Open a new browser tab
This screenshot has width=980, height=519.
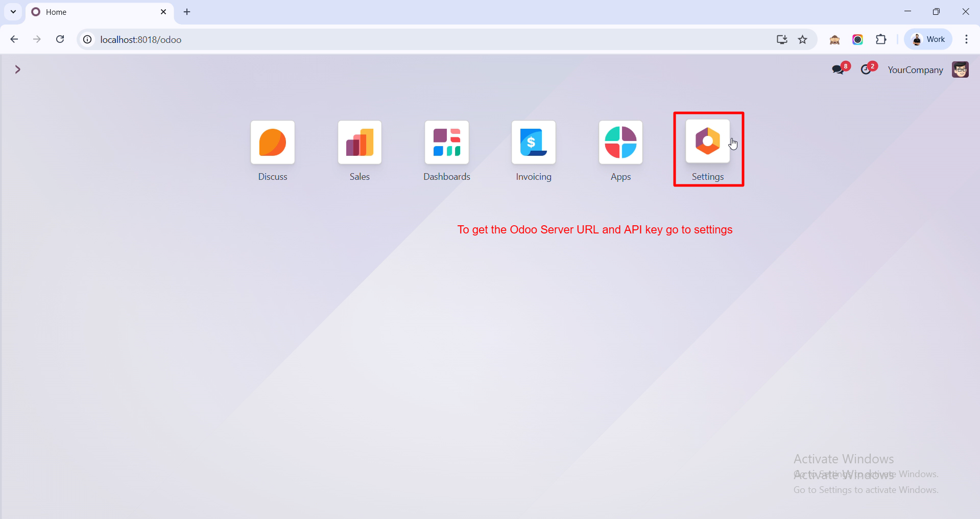(x=187, y=12)
